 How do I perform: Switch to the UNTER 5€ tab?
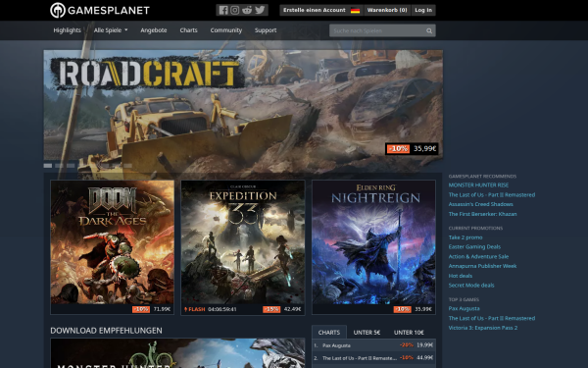click(x=367, y=333)
